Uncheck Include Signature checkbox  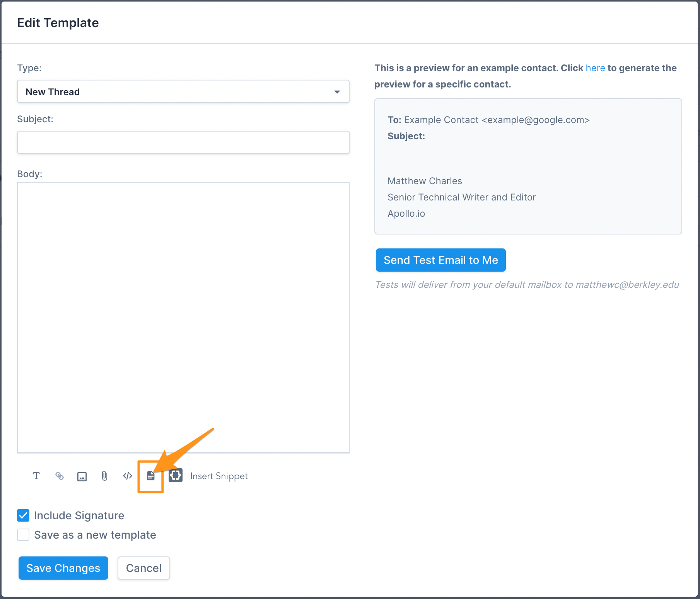click(23, 515)
